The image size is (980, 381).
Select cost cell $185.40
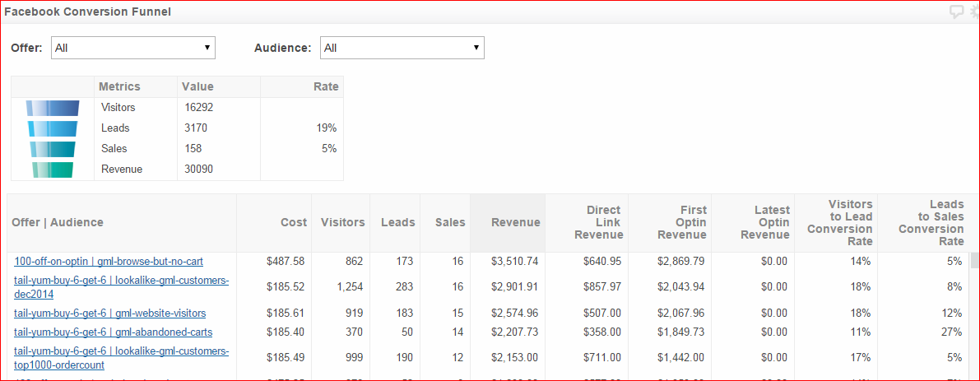click(287, 332)
